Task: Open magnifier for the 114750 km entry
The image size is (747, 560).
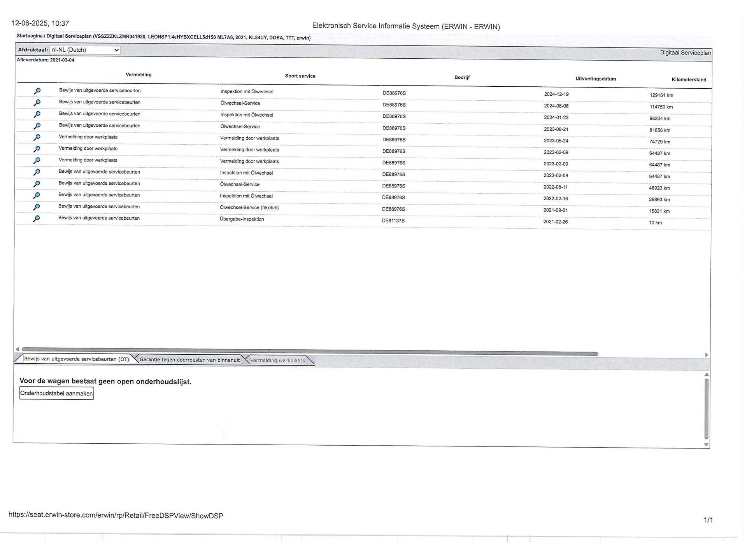Action: pos(37,103)
